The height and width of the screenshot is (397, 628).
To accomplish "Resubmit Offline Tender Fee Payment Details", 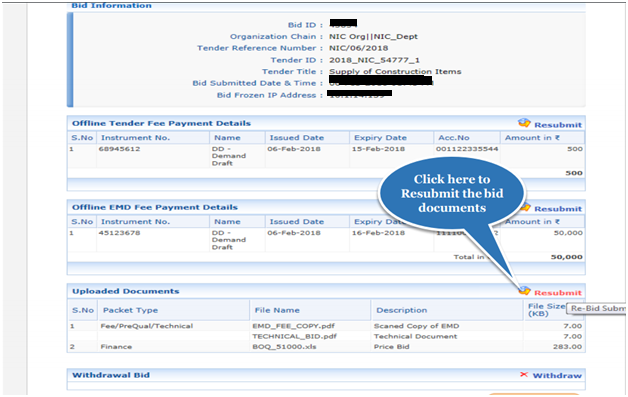I will (x=558, y=125).
